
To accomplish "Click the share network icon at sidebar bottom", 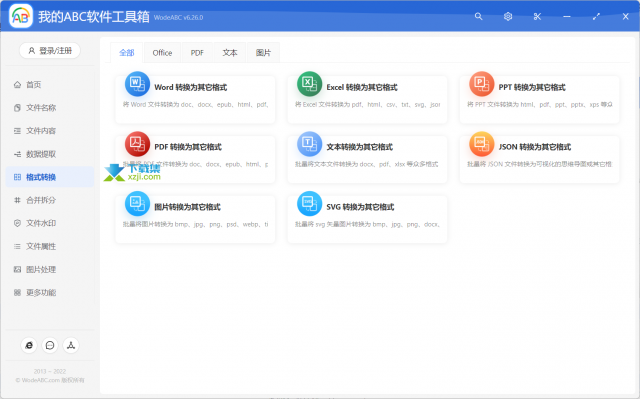I will point(71,345).
